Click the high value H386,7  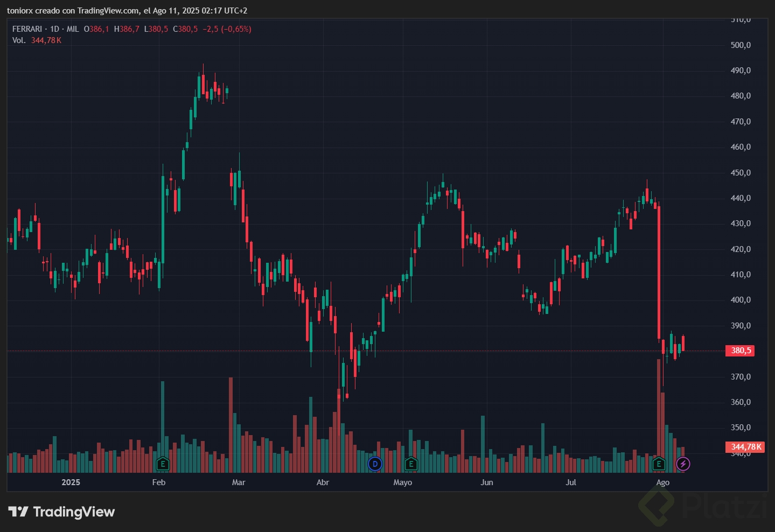(x=127, y=29)
